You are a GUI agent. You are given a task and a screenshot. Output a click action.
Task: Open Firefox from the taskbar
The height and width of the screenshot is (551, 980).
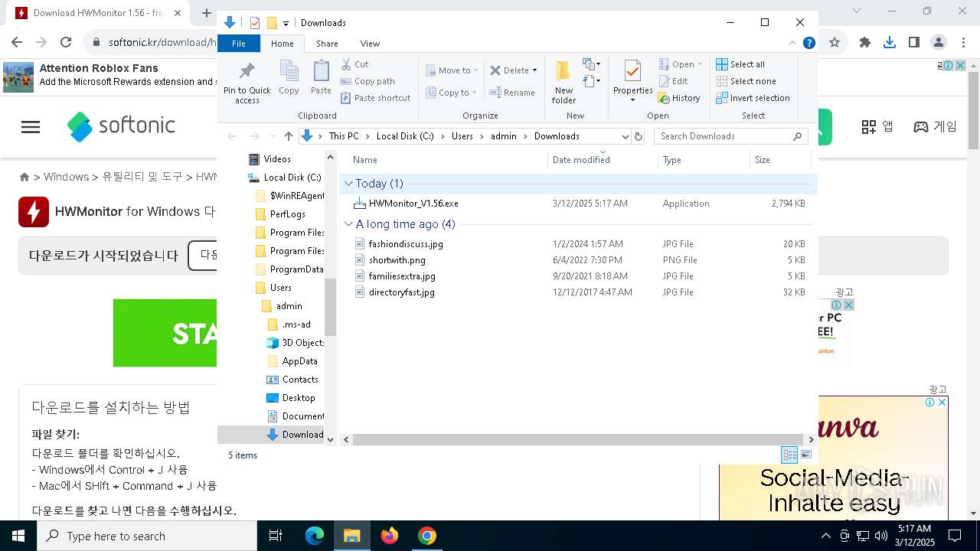[390, 536]
